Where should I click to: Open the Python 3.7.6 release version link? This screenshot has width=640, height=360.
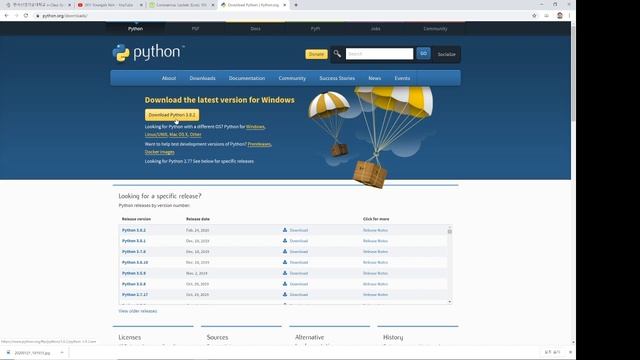(x=134, y=251)
